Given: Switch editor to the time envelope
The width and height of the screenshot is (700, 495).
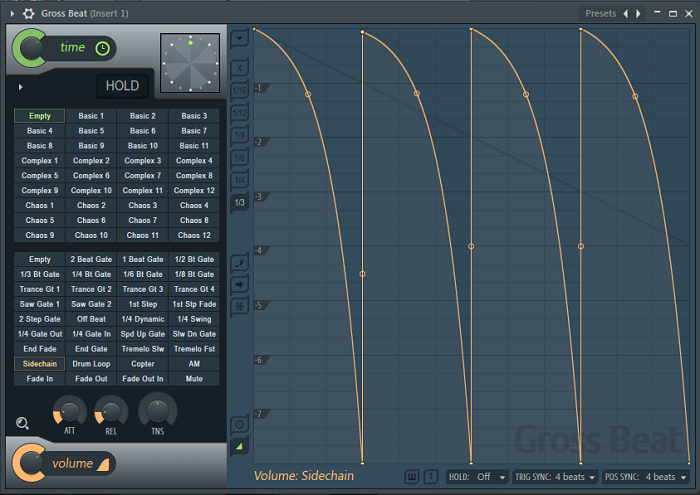Looking at the screenshot, I should [x=240, y=424].
